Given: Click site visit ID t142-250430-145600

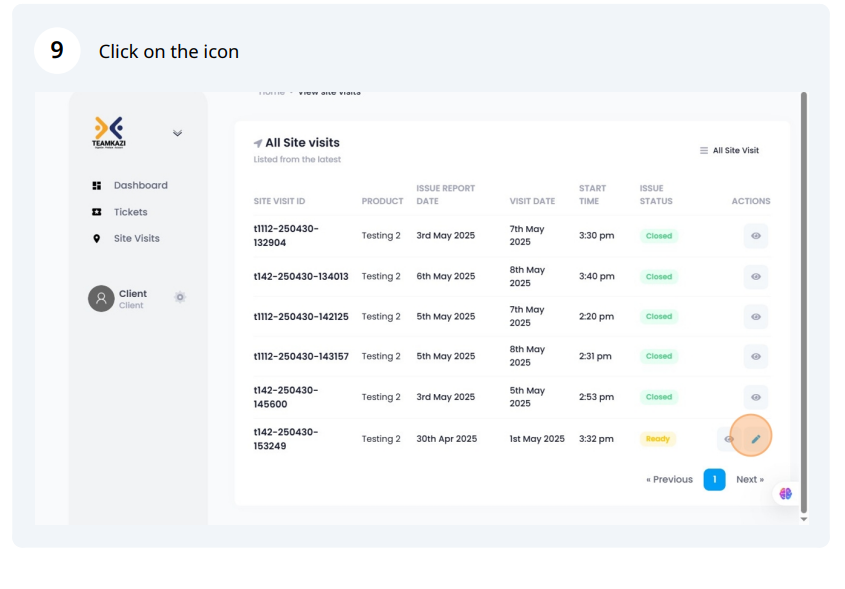Looking at the screenshot, I should point(286,397).
